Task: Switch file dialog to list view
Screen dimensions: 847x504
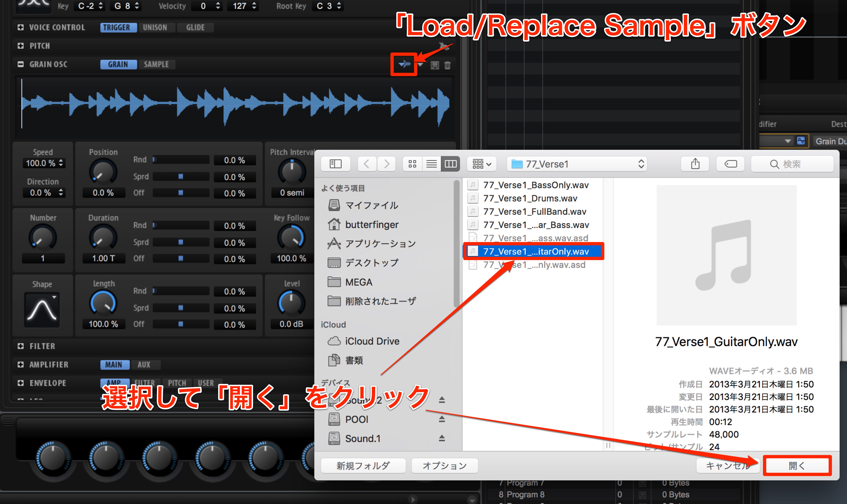Action: pos(431,164)
